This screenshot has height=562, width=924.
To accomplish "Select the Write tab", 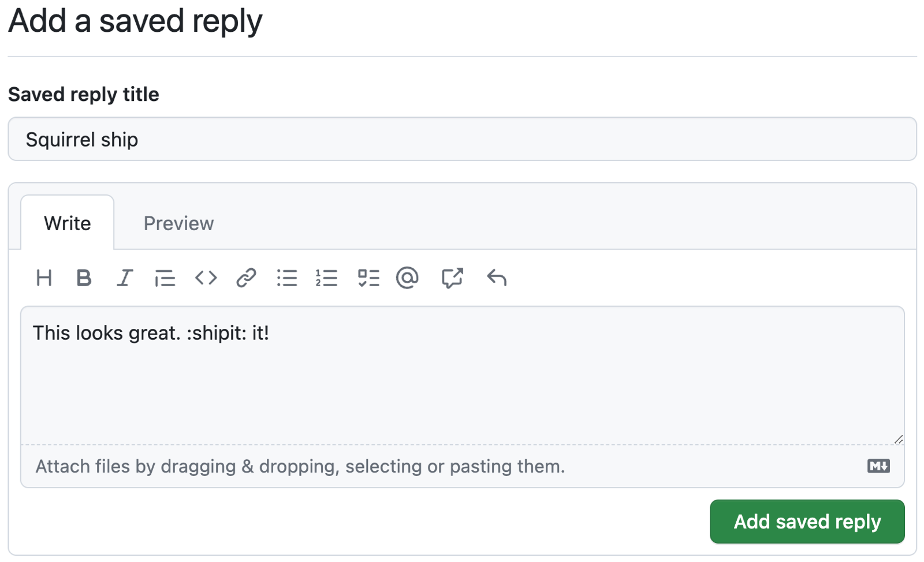I will pyautogui.click(x=67, y=223).
